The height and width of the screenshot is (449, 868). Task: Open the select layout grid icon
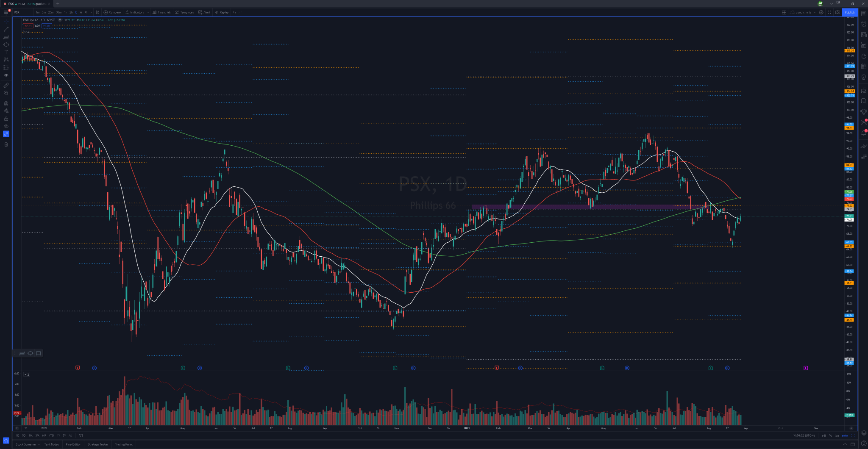[x=784, y=12]
